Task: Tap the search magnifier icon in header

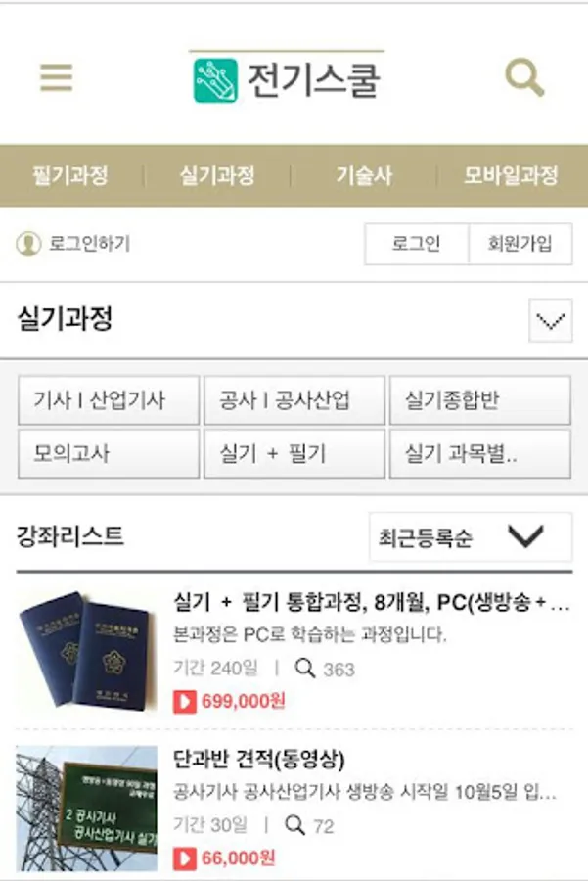Action: 524,77
